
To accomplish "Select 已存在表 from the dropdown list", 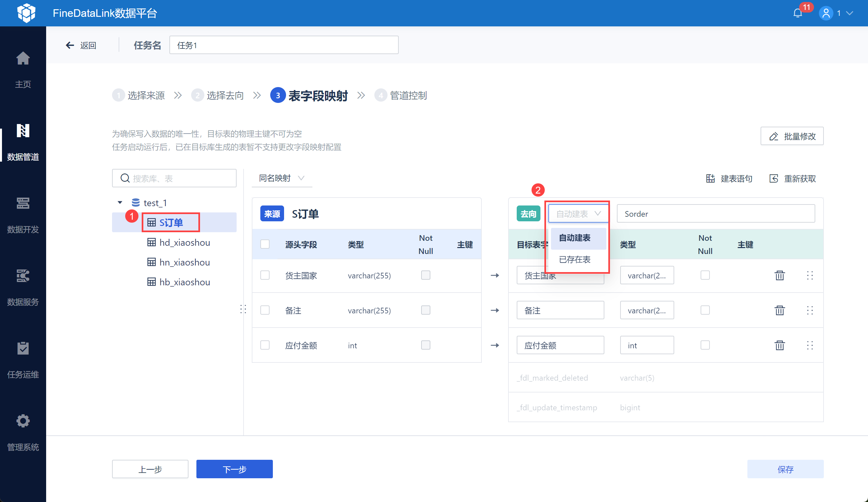I will tap(574, 259).
